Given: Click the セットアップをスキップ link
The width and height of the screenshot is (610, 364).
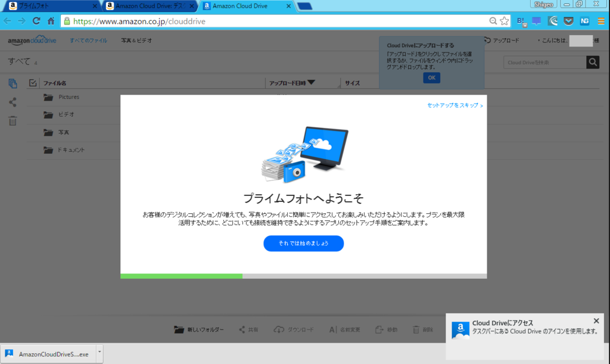Looking at the screenshot, I should (455, 105).
